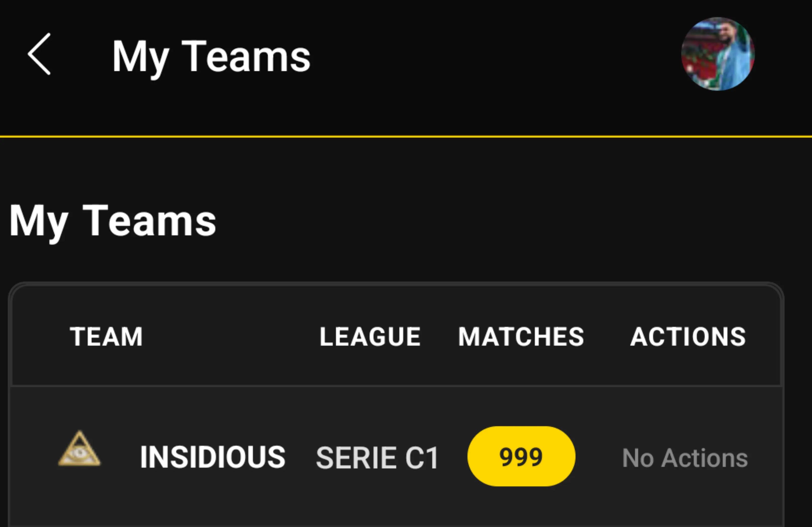Image resolution: width=812 pixels, height=527 pixels.
Task: Sort by the TEAM column header
Action: pyautogui.click(x=106, y=337)
